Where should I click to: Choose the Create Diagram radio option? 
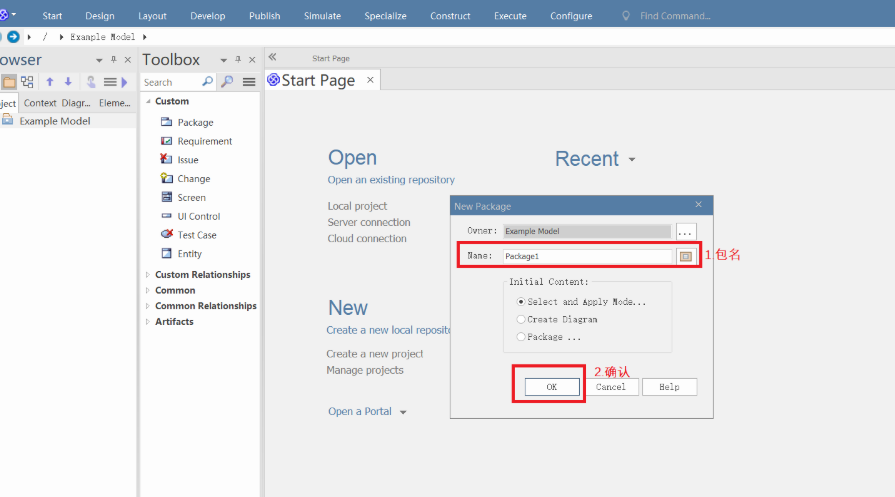tap(521, 319)
